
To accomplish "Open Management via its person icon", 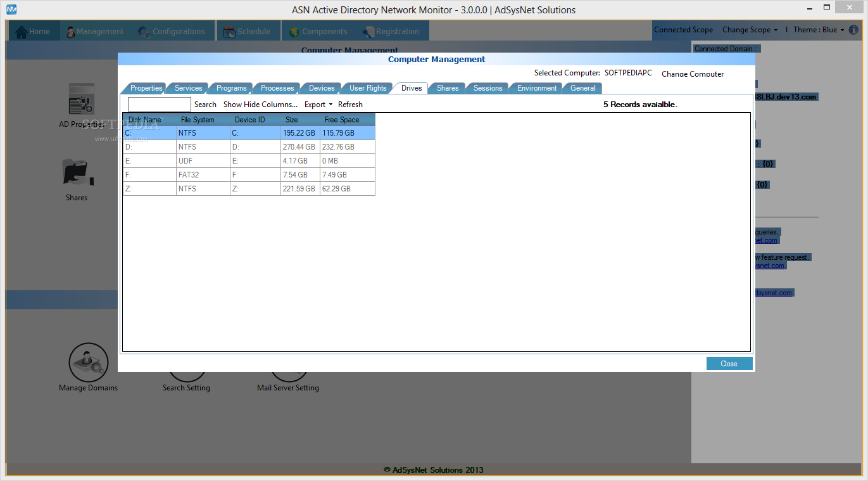I will pyautogui.click(x=70, y=32).
